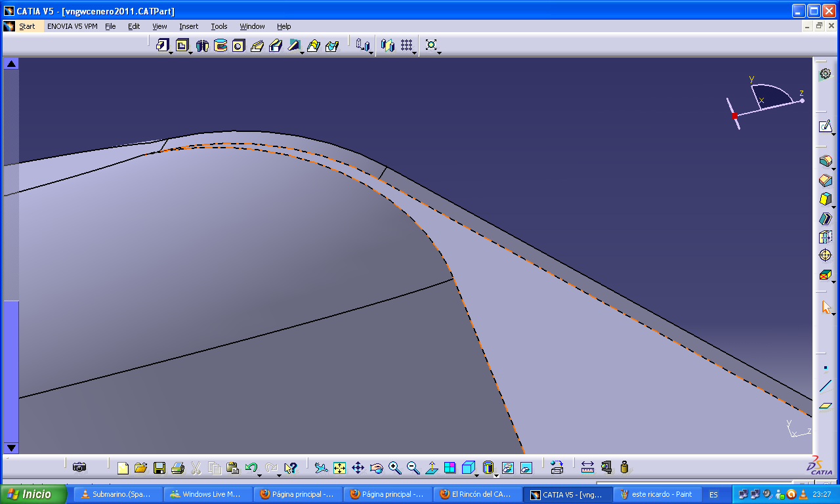The height and width of the screenshot is (504, 840).
Task: Select the Pocket tool
Action: tap(182, 45)
